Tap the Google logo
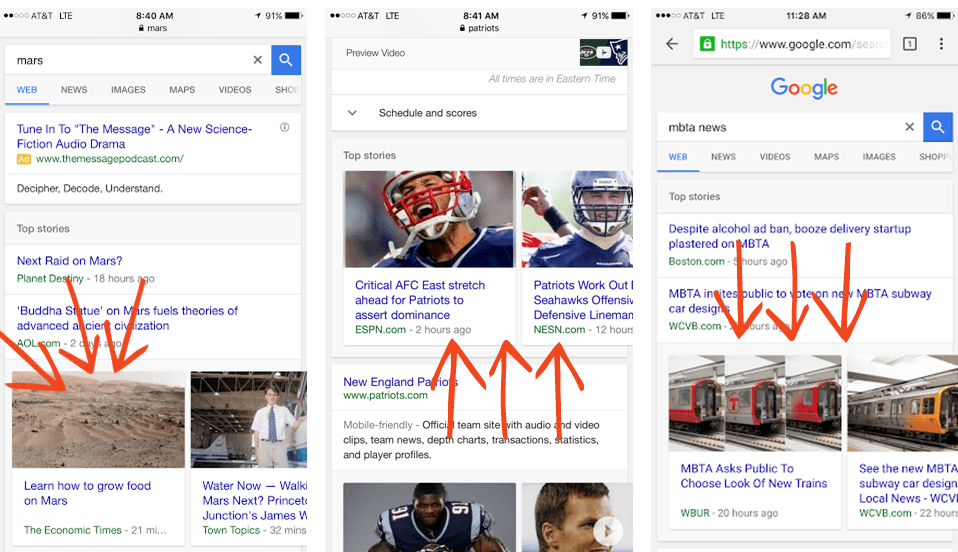The height and width of the screenshot is (552, 958). coord(804,88)
